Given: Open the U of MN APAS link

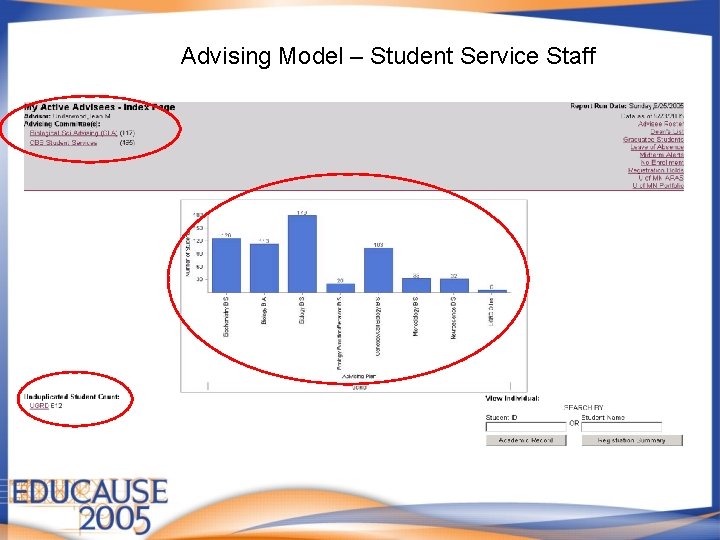Looking at the screenshot, I should point(661,178).
